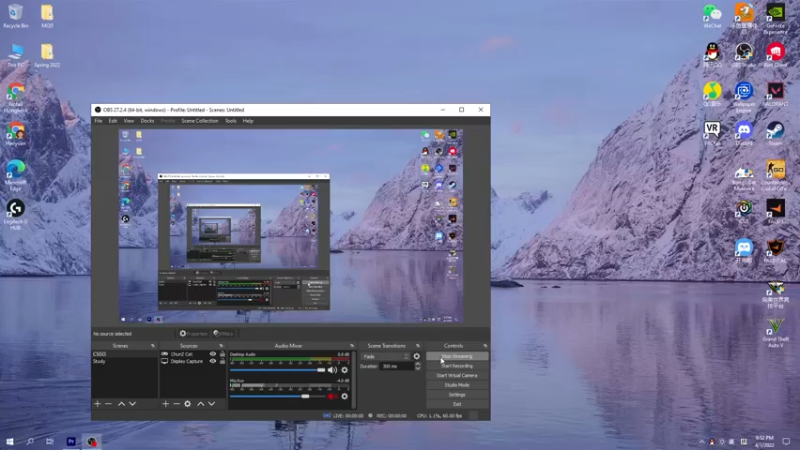Open the Discord desktop icon
Screen dimensions: 800x450
point(744,134)
